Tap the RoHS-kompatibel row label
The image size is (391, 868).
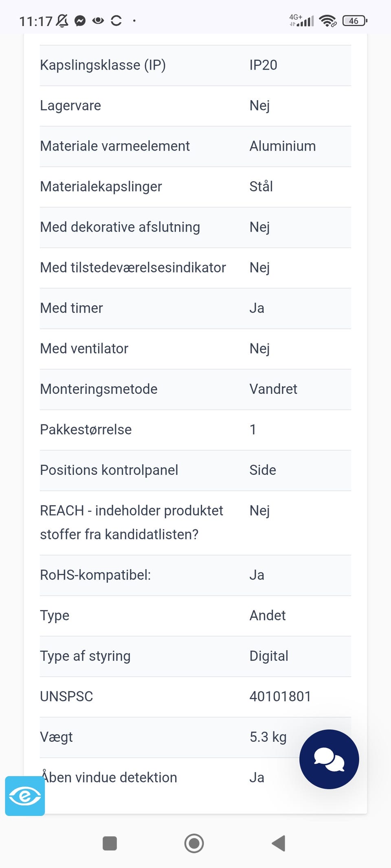coord(95,575)
